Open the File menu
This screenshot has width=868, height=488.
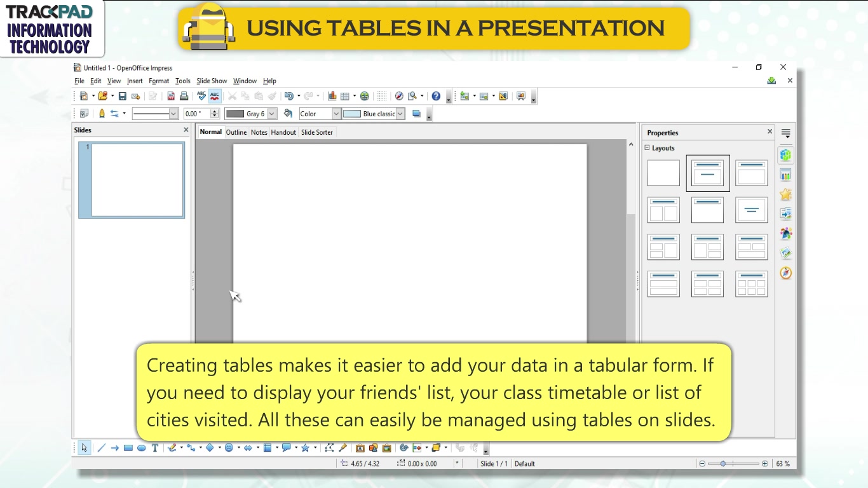(79, 81)
